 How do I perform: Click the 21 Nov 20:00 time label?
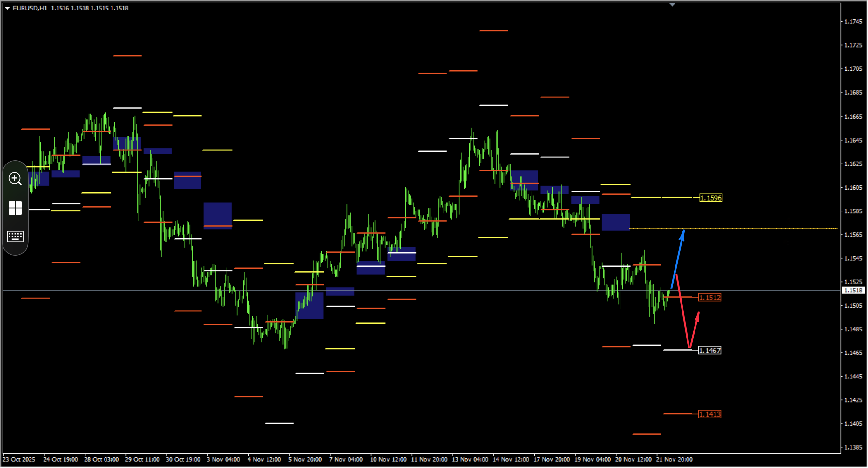pos(674,459)
